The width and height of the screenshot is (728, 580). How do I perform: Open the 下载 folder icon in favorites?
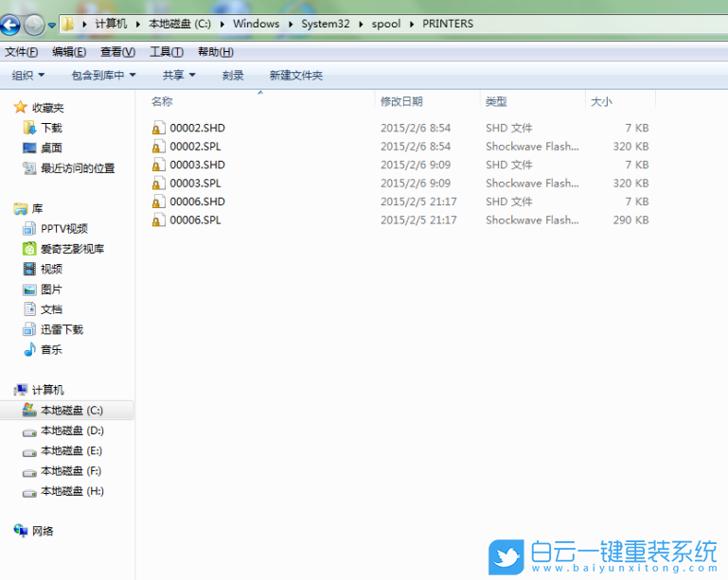pos(29,128)
